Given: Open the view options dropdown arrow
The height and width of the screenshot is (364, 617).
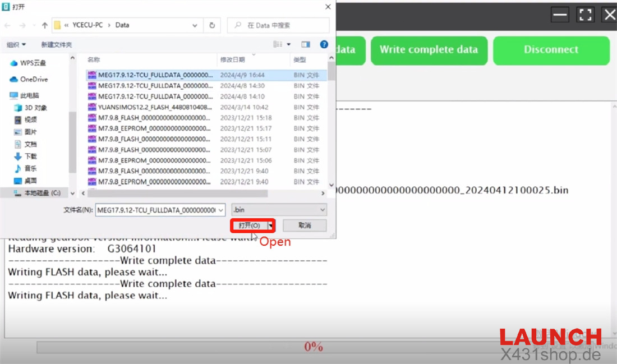Looking at the screenshot, I should (x=289, y=44).
